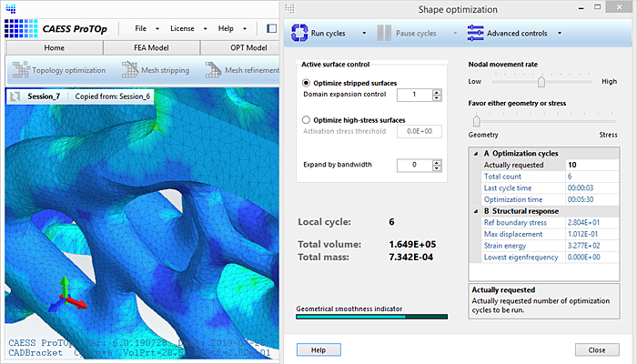Click the Nodal movement rate slider handle
The image size is (637, 364).
point(541,81)
